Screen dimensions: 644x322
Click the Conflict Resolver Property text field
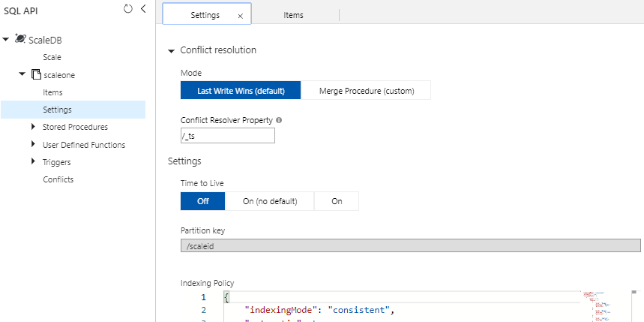click(x=227, y=136)
